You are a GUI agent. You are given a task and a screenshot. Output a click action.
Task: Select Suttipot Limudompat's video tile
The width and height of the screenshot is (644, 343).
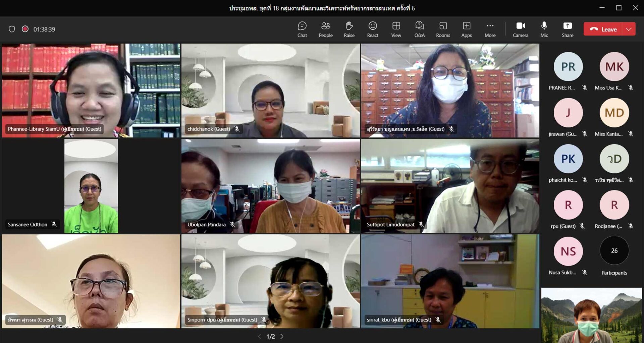click(x=450, y=186)
